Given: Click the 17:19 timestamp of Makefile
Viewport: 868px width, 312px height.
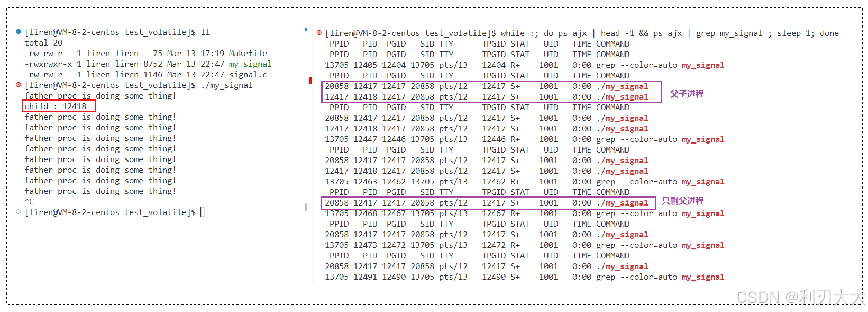Looking at the screenshot, I should [212, 54].
